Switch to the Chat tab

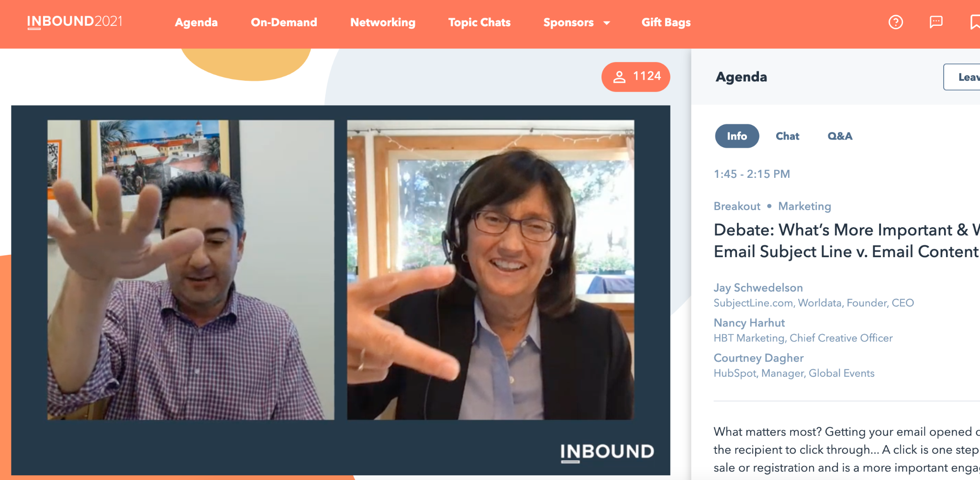[787, 136]
